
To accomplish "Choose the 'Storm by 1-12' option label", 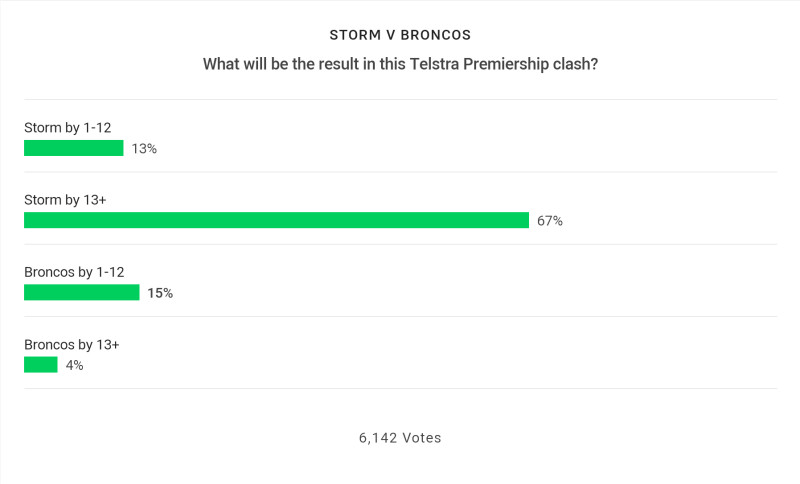I will point(67,128).
